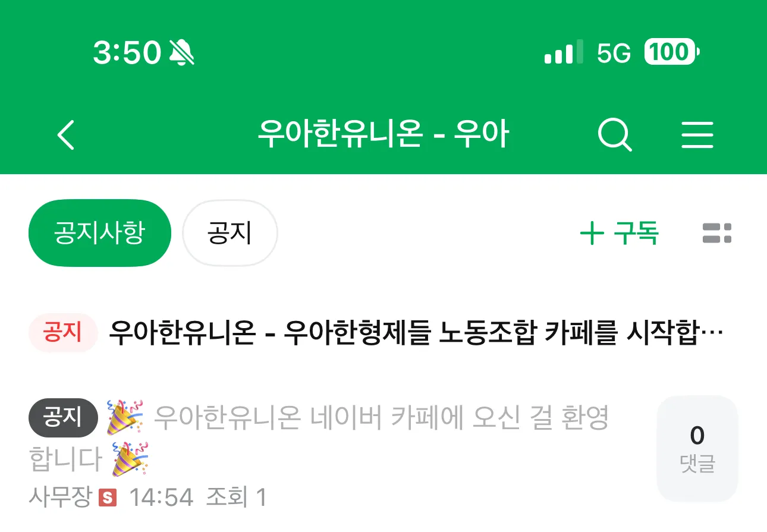Open 사무장 author profile name
This screenshot has width=767, height=532.
pos(61,498)
